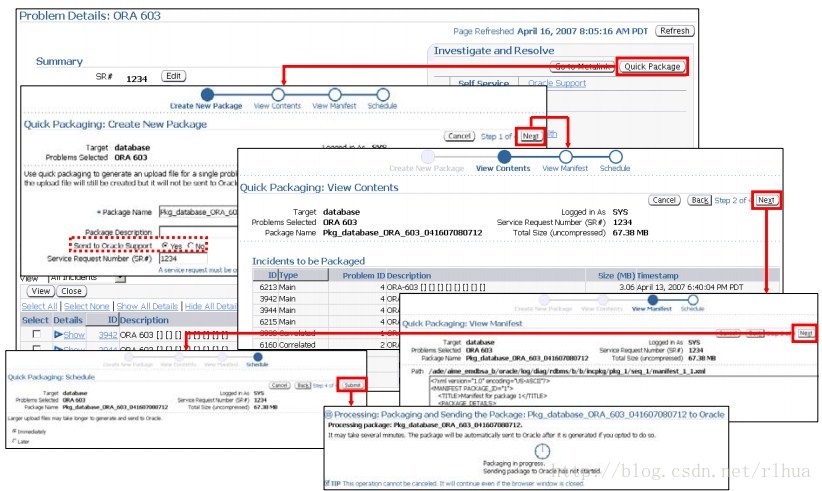
Task: Cancel the Schedule window
Action: pyautogui.click(x=279, y=385)
